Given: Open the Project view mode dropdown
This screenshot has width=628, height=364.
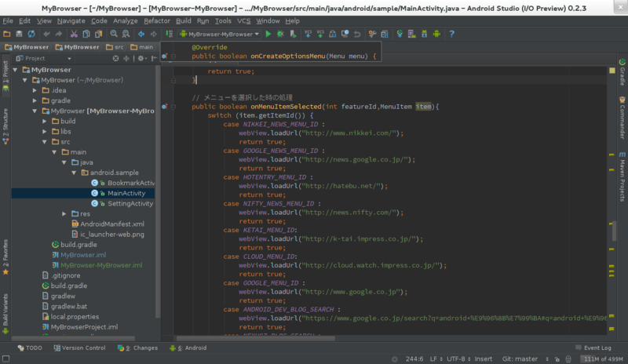Looking at the screenshot, I should (x=43, y=59).
